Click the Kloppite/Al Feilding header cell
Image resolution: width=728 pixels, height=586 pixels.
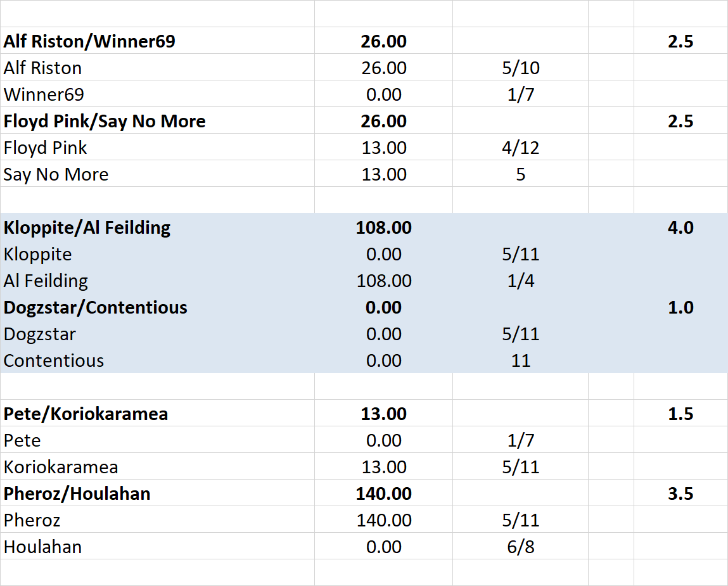click(x=87, y=228)
